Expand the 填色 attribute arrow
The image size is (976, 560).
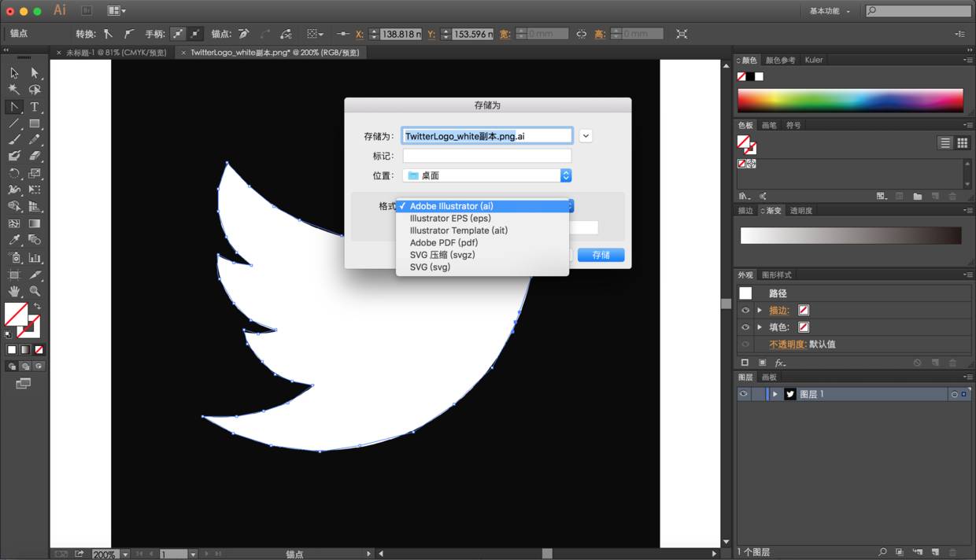click(760, 327)
